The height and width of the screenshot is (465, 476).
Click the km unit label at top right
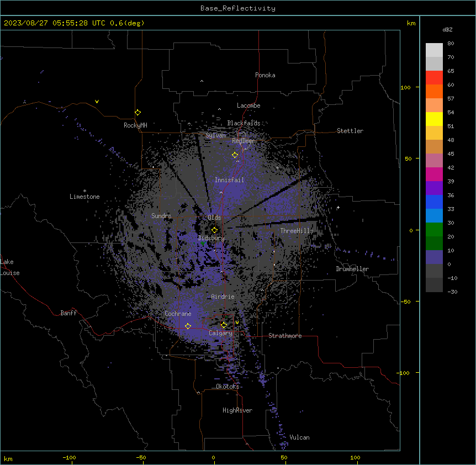click(411, 23)
